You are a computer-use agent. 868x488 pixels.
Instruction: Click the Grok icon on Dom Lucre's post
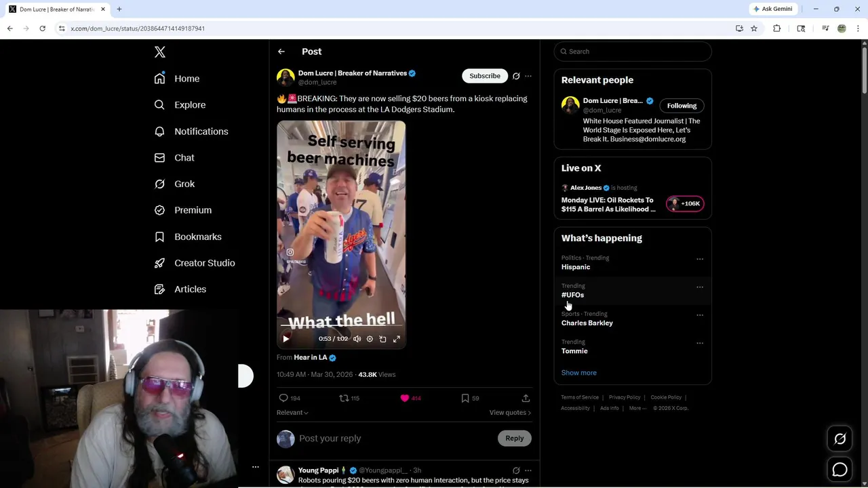(516, 76)
